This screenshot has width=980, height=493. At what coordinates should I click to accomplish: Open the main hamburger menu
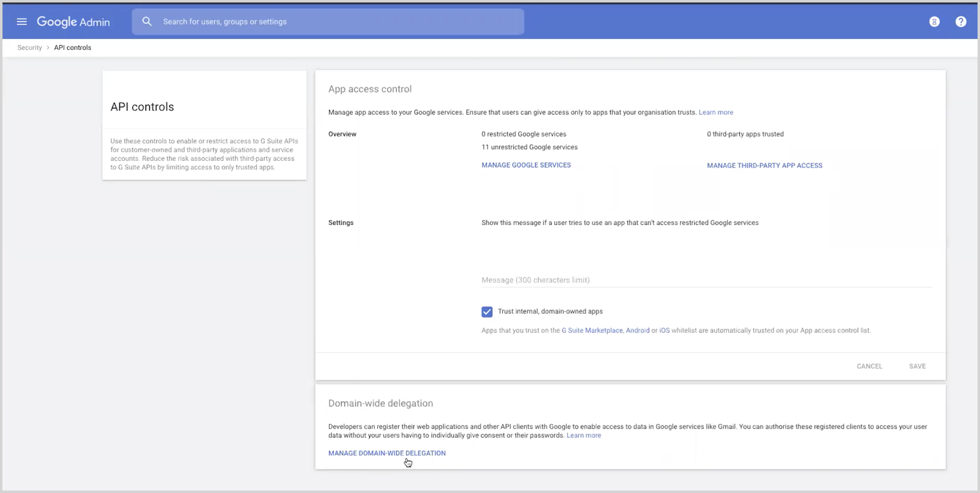(22, 22)
